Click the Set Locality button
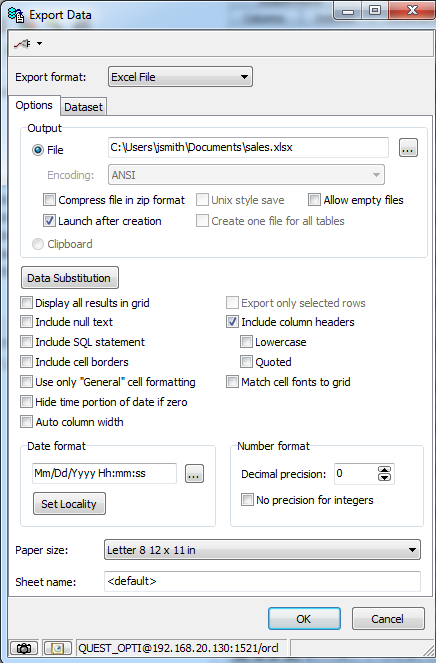437x663 pixels. tap(69, 504)
